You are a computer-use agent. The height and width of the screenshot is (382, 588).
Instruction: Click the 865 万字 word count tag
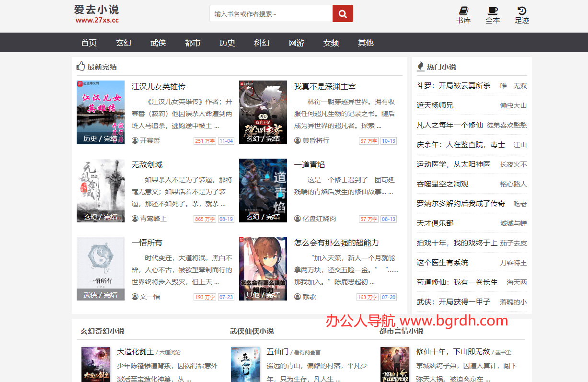point(205,219)
